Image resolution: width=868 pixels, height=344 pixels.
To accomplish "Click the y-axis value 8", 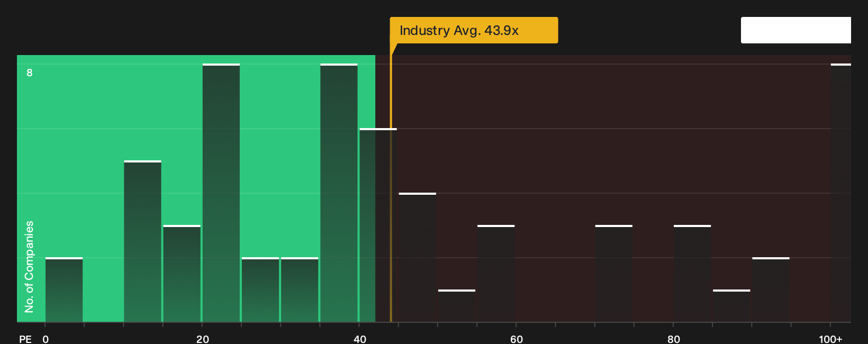I will [x=30, y=73].
